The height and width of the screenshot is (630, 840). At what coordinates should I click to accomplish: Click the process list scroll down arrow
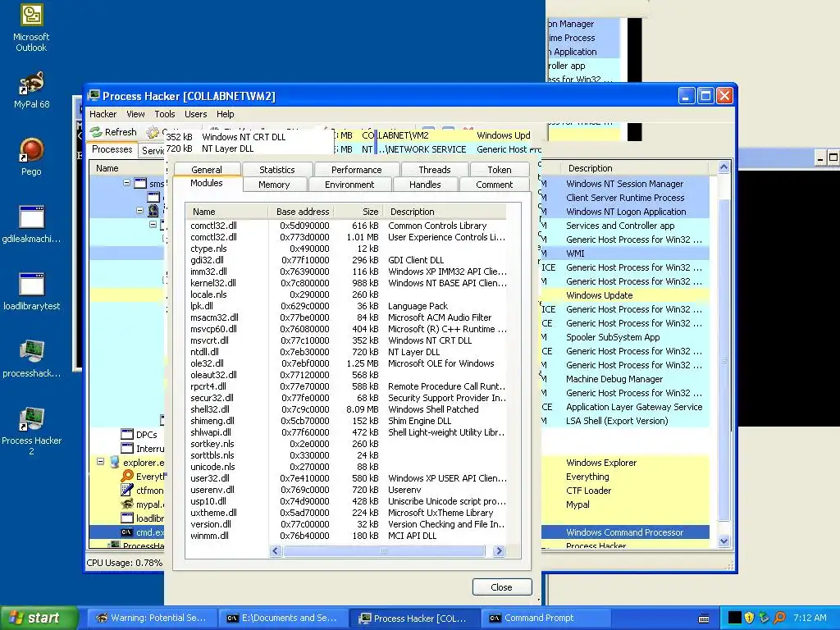(724, 541)
